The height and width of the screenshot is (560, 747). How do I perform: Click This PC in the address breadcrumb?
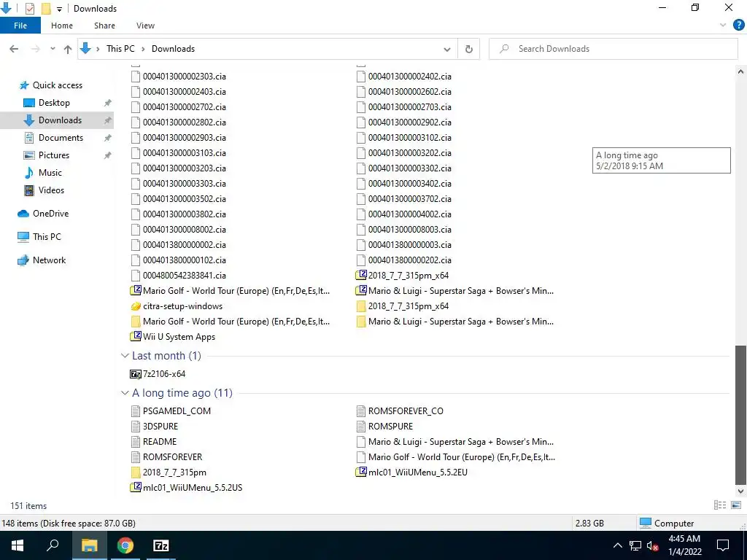coord(120,49)
